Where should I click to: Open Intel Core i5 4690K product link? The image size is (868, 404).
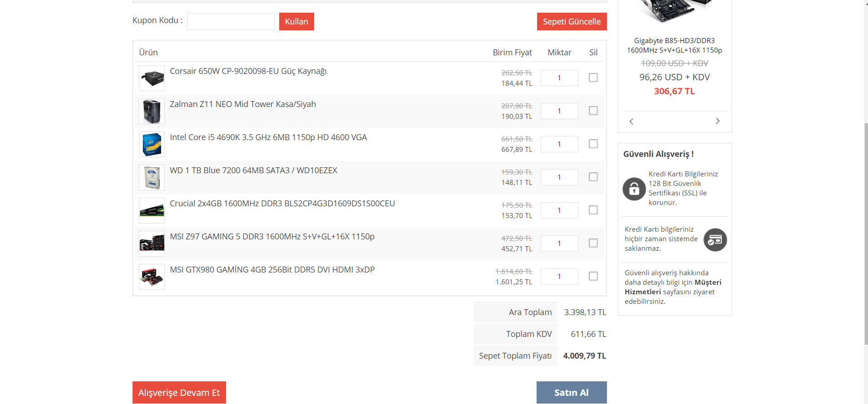click(x=268, y=137)
